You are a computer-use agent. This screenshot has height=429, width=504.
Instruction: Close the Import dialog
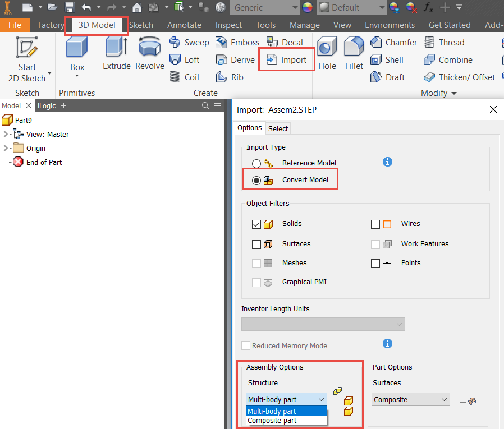click(x=493, y=109)
